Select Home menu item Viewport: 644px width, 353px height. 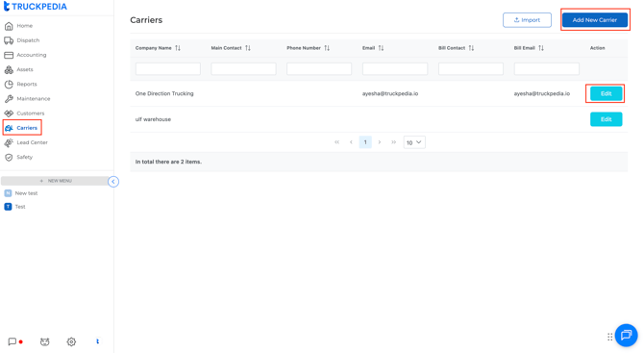pyautogui.click(x=25, y=26)
